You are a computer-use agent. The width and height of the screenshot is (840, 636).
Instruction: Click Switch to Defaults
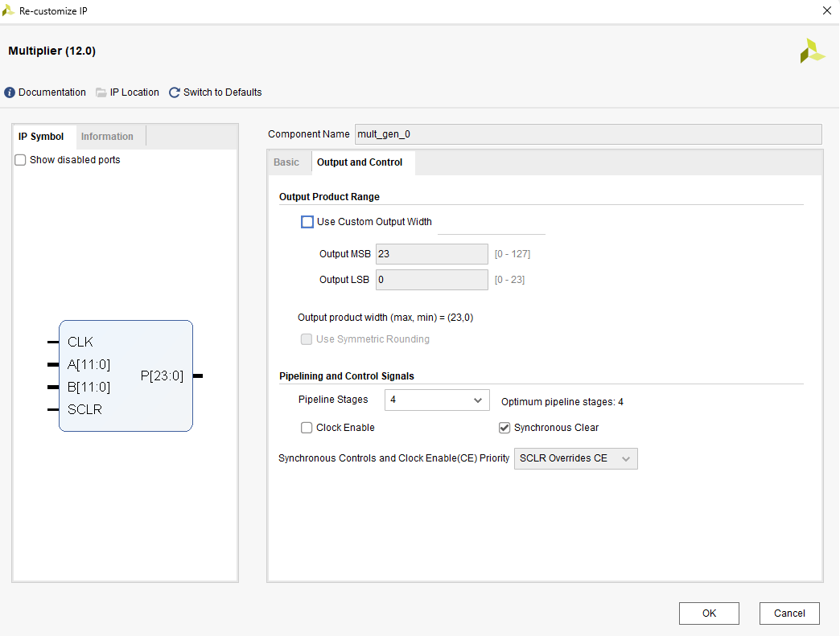[222, 92]
